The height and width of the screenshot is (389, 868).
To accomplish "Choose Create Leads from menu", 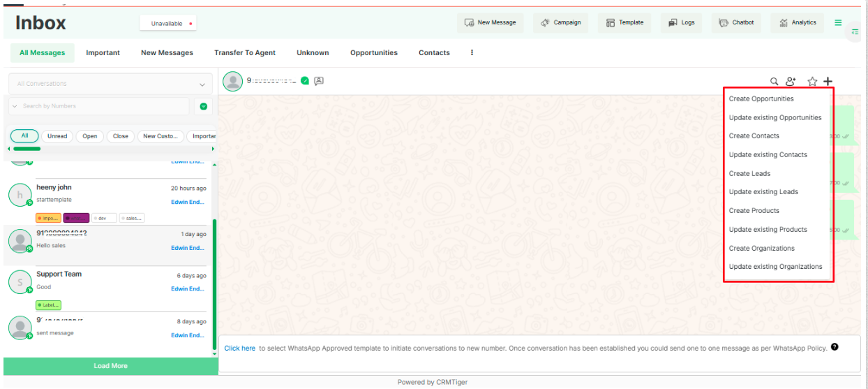I will pyautogui.click(x=750, y=173).
